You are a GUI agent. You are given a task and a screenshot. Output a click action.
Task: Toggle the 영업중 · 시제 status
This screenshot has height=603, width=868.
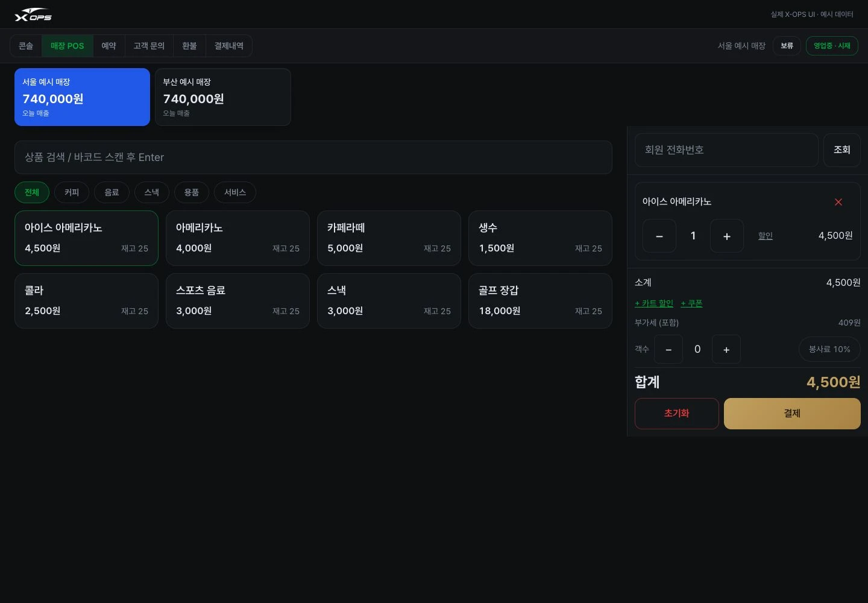click(832, 46)
